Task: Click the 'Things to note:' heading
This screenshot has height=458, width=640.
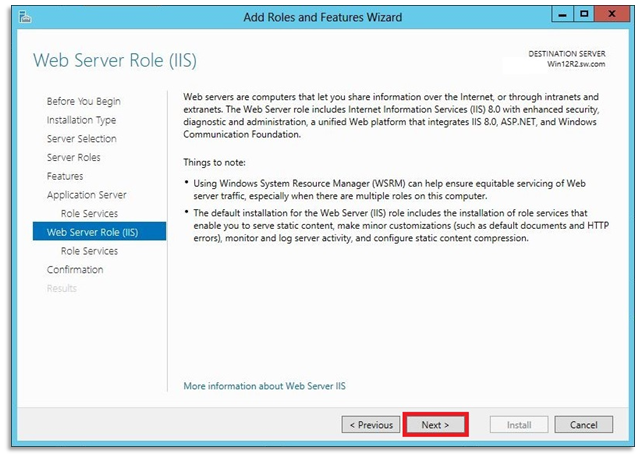Action: pos(214,162)
